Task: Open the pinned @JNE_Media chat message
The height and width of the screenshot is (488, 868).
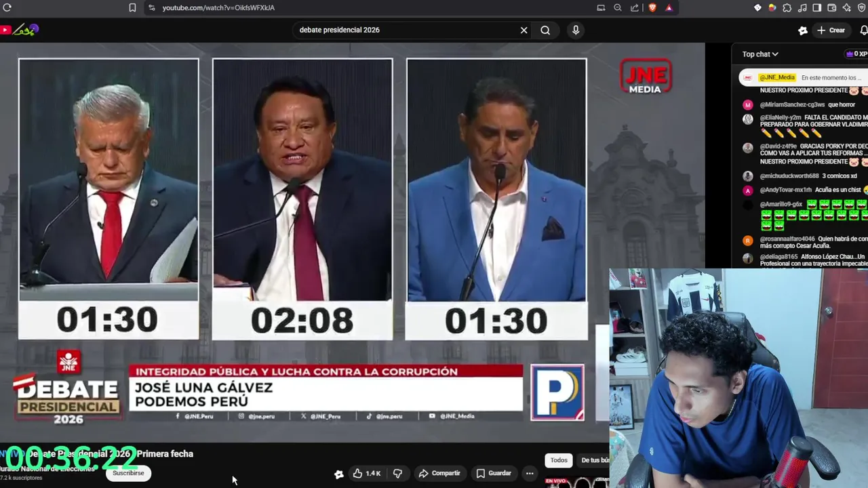Action: [x=804, y=77]
